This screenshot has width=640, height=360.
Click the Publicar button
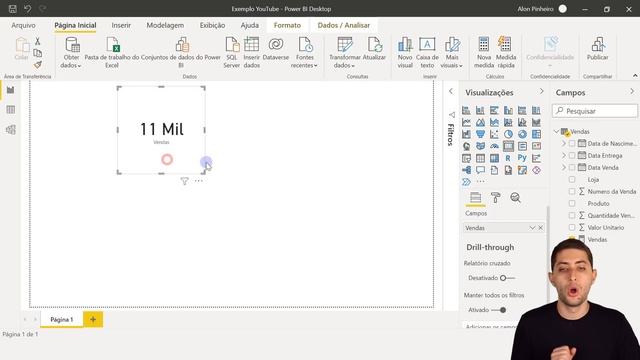[x=598, y=49]
